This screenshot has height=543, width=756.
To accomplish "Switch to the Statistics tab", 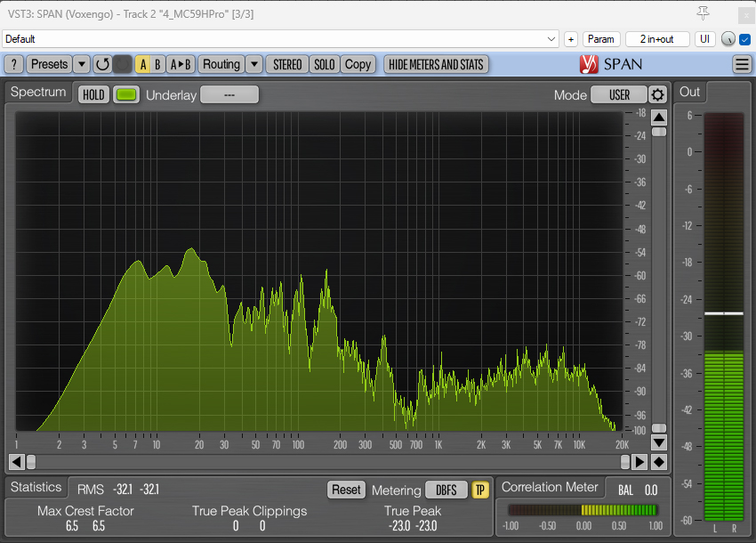I will click(x=36, y=487).
